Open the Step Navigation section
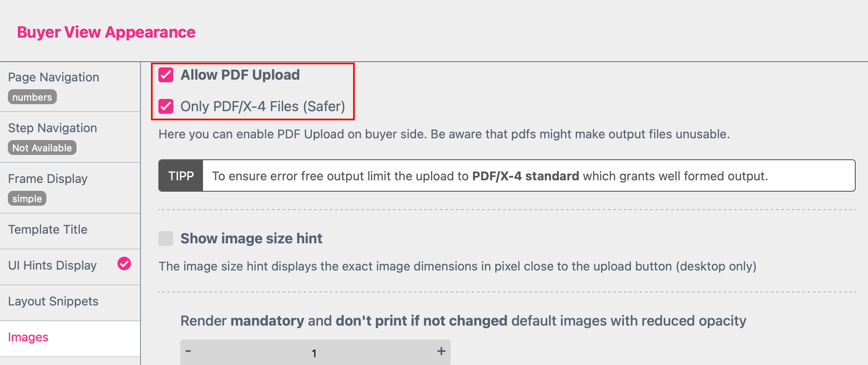This screenshot has height=365, width=868. tap(52, 128)
